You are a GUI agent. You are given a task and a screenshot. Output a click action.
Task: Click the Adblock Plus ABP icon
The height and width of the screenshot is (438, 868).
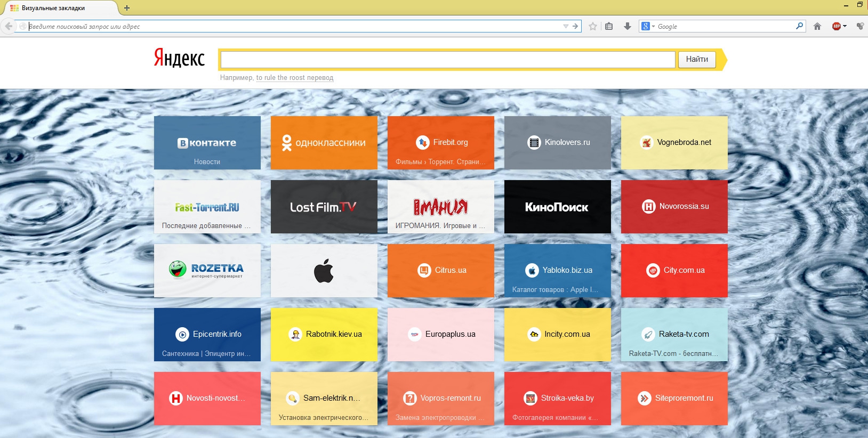(836, 26)
